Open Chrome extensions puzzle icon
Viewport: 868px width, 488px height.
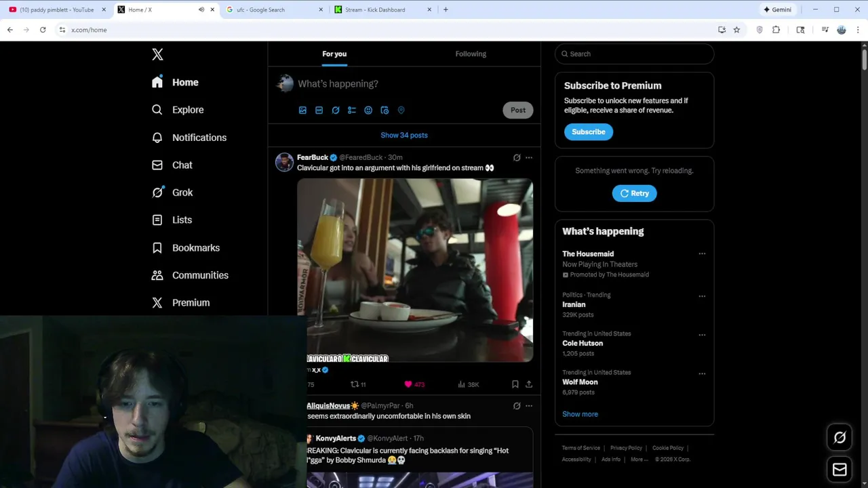pos(776,30)
